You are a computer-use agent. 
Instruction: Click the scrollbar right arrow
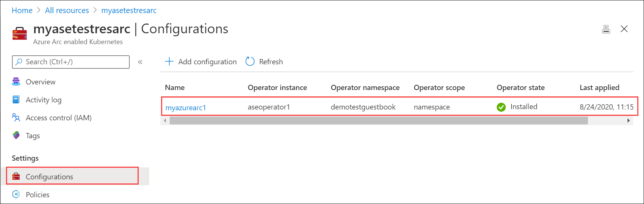pos(628,121)
